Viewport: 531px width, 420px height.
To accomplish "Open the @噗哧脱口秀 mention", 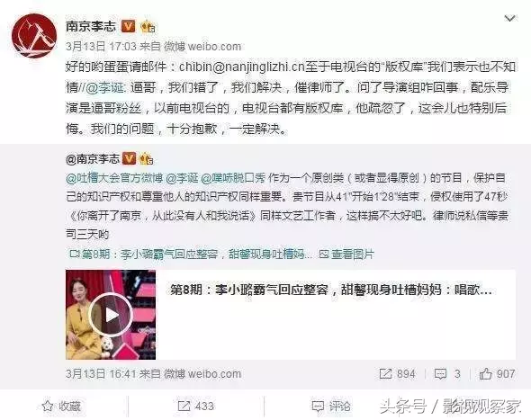I will (233, 178).
